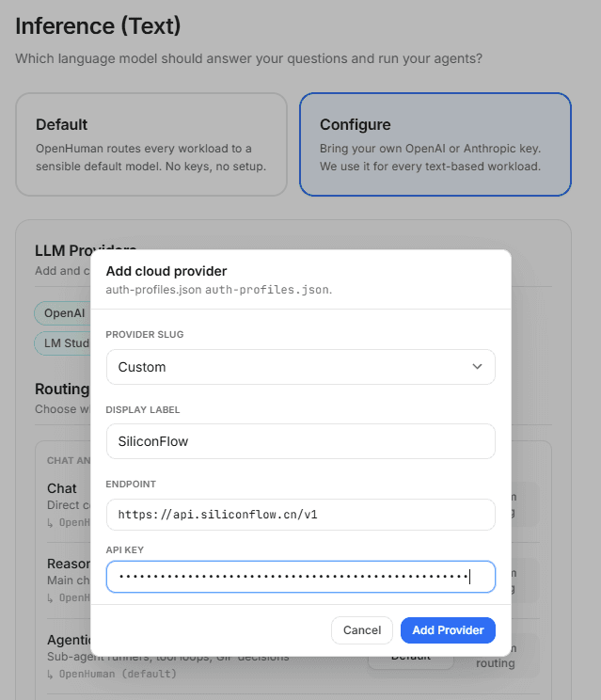Click the routing option in Agentic row
The image size is (601, 700).
point(496,663)
